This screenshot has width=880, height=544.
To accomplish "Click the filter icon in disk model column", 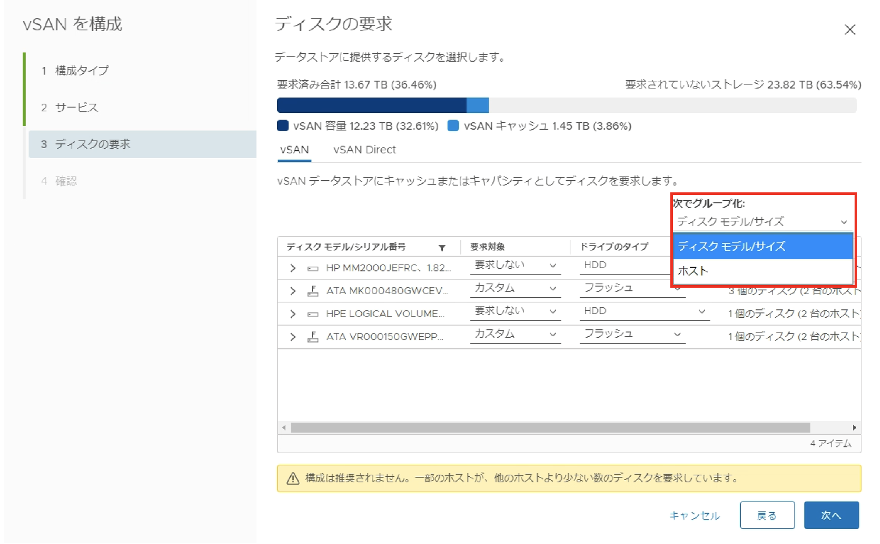I will coord(442,248).
